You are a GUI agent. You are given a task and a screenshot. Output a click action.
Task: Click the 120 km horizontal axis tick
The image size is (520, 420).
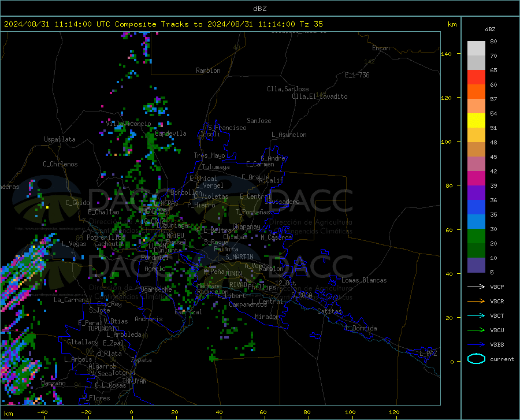pos(394,412)
